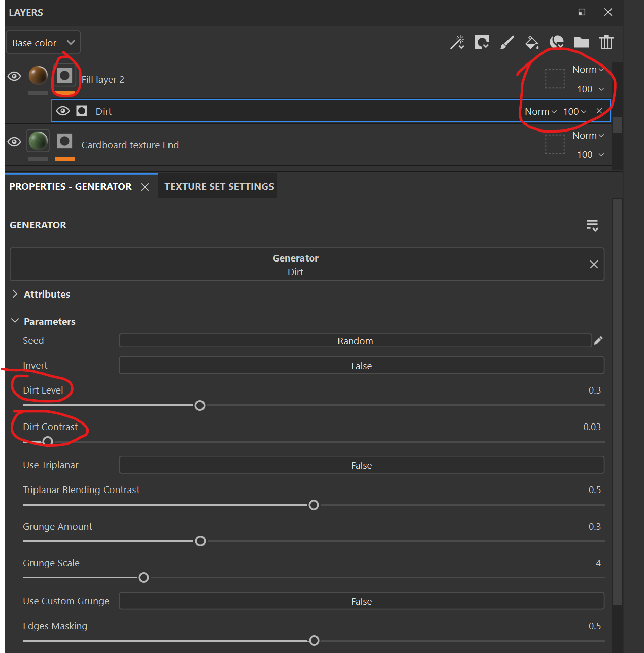Undock the Layers panel
644x653 pixels.
coord(582,12)
